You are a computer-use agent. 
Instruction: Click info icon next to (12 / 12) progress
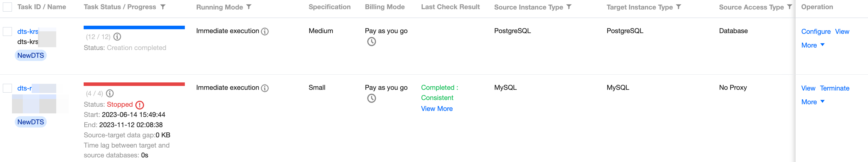coord(117,37)
